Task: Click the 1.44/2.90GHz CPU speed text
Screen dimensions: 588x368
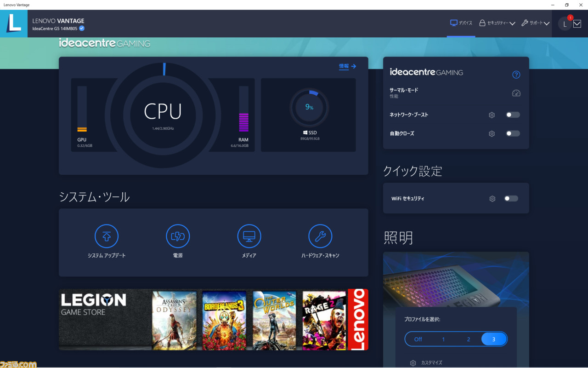Action: click(x=163, y=128)
